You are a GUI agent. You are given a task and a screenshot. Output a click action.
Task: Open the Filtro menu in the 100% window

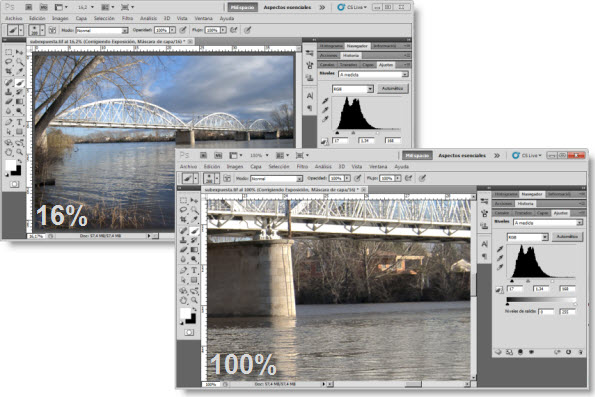pyautogui.click(x=302, y=167)
